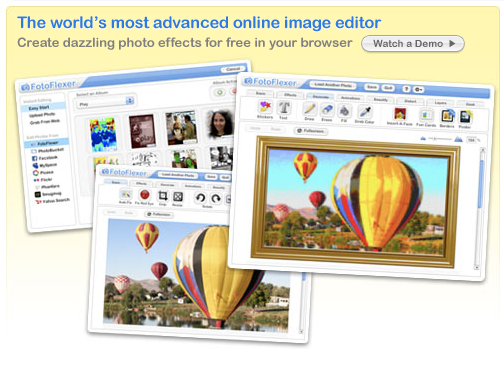Expand the settings gear dropdown
504x370 pixels.
(x=419, y=89)
